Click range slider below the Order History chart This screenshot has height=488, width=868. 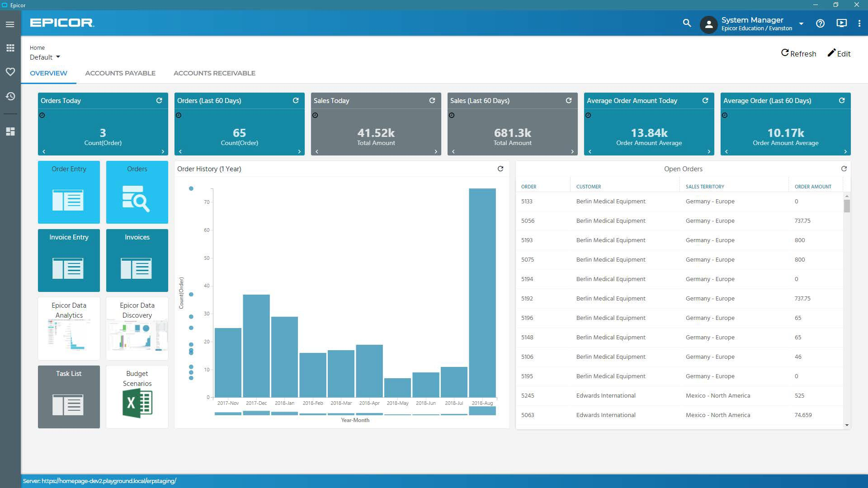click(x=355, y=412)
